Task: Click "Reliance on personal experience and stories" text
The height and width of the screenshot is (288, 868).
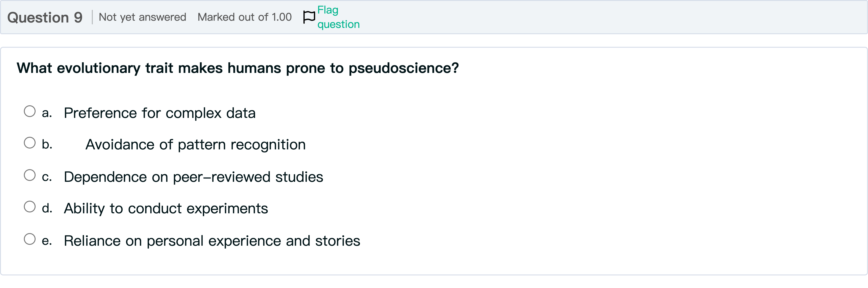Action: pyautogui.click(x=212, y=241)
